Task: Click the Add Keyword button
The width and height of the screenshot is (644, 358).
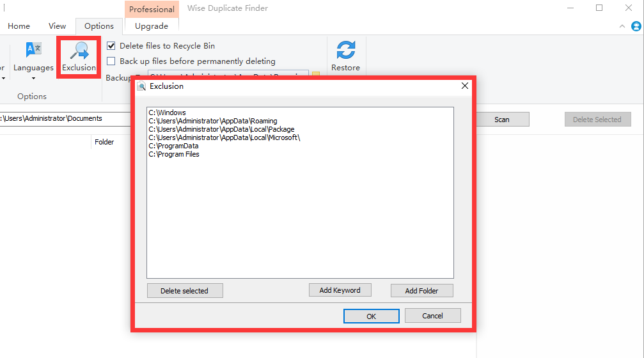Action: [x=340, y=290]
